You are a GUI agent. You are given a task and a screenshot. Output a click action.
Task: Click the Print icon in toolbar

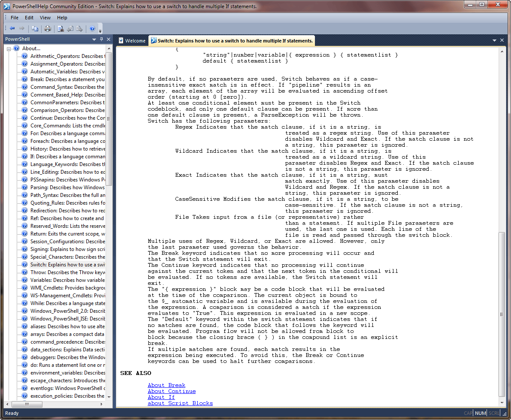[48, 29]
